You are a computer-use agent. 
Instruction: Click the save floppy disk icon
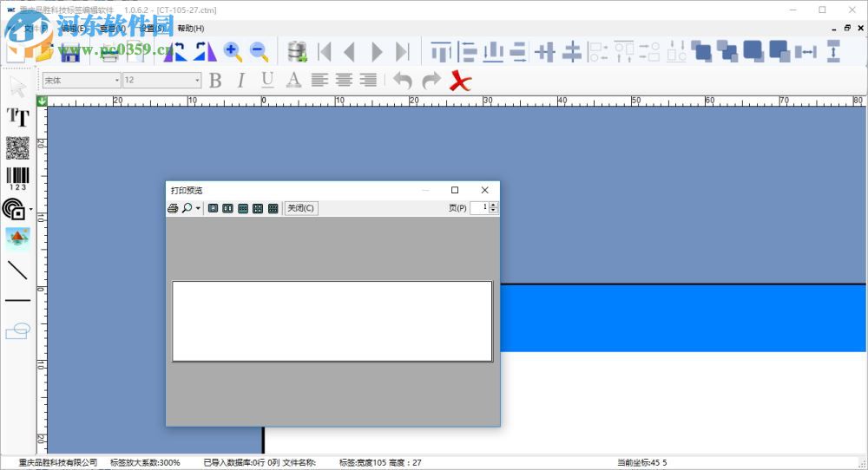pyautogui.click(x=69, y=51)
